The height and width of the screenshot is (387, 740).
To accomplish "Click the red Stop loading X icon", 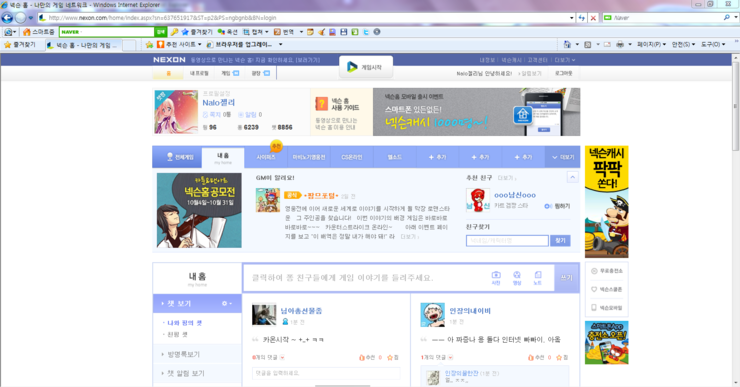I will coord(593,18).
